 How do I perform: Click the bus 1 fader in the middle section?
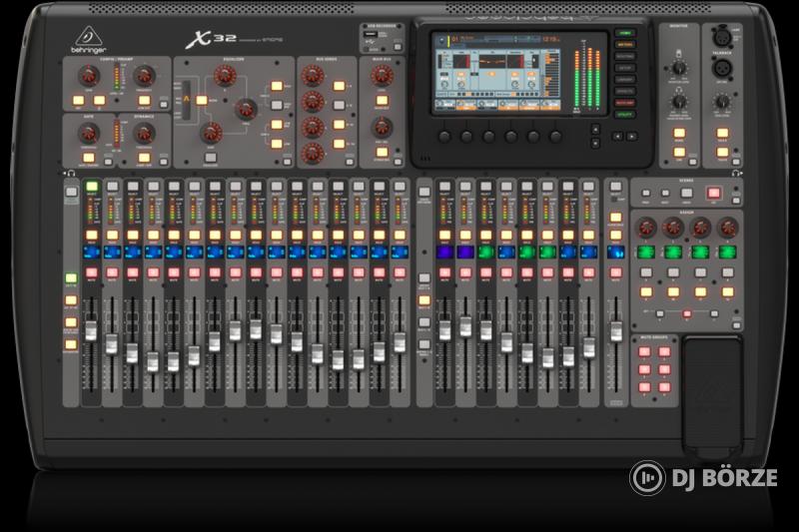tap(444, 330)
